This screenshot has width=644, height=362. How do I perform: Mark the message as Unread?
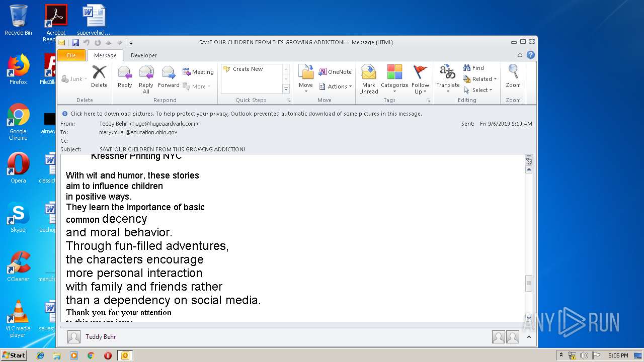(x=368, y=79)
